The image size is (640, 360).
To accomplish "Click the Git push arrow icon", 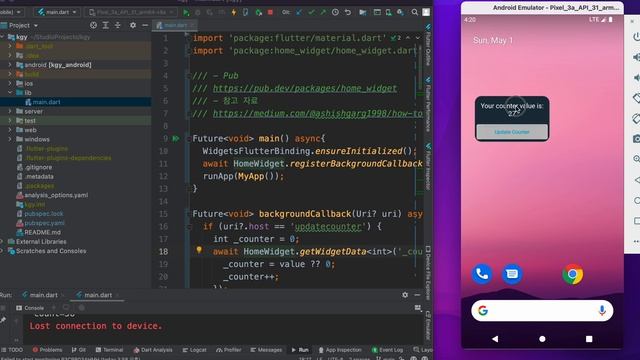I will point(323,12).
